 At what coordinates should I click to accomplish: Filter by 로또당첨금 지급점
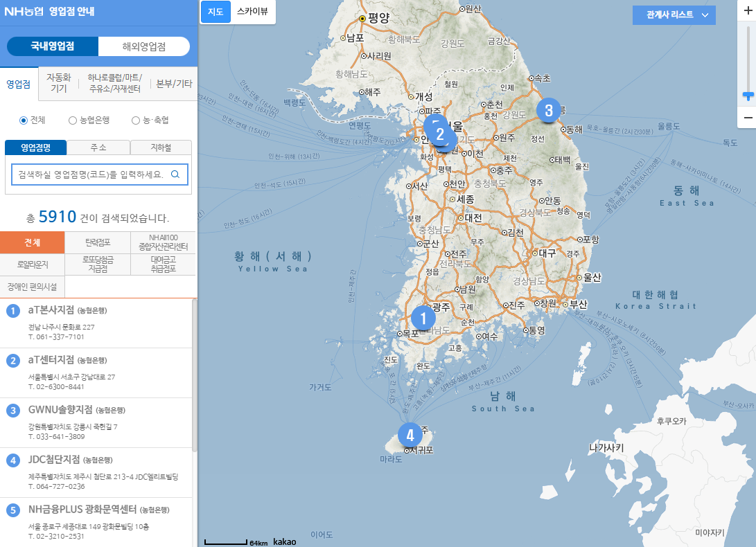tap(98, 264)
